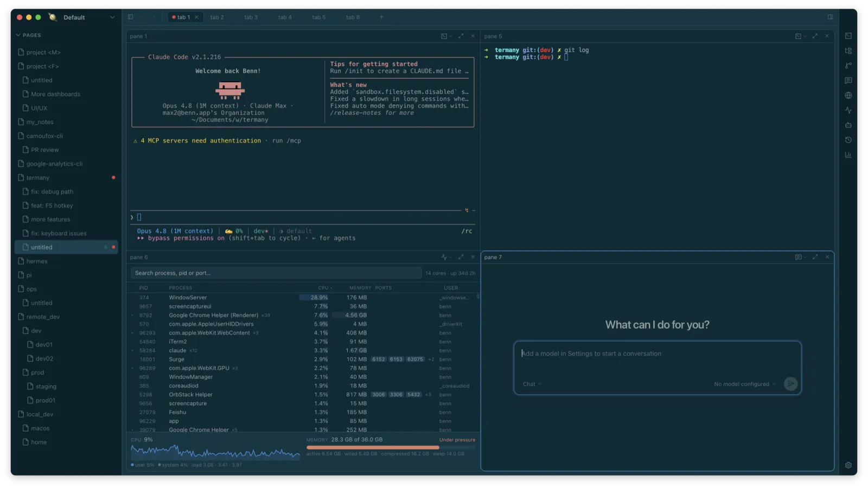Open pane 6 type dropdown
The width and height of the screenshot is (868, 488).
pos(446,257)
